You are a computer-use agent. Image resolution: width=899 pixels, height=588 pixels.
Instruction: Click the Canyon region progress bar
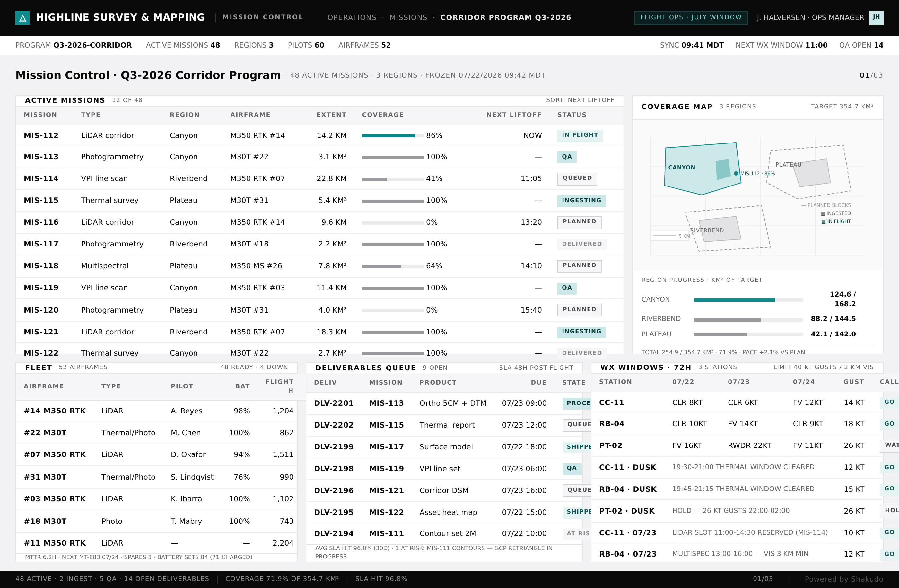click(748, 300)
